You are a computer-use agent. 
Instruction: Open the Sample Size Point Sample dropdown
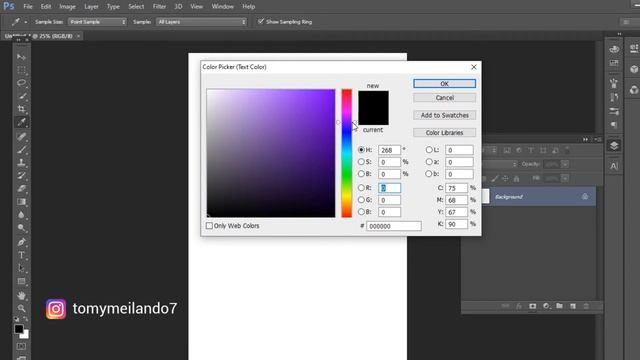click(97, 22)
